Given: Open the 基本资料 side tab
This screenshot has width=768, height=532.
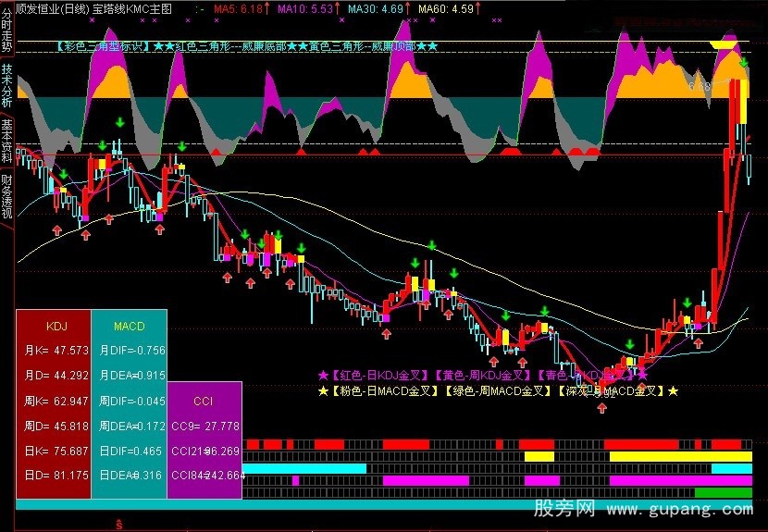Looking at the screenshot, I should [6, 141].
